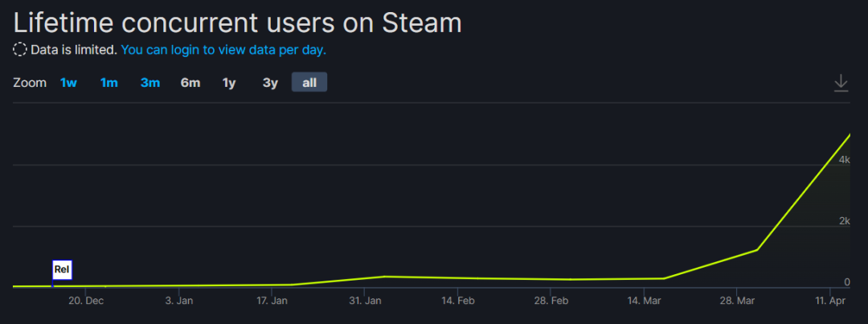Viewport: 868px width, 324px height.
Task: Select the 3m zoom range
Action: [x=150, y=83]
